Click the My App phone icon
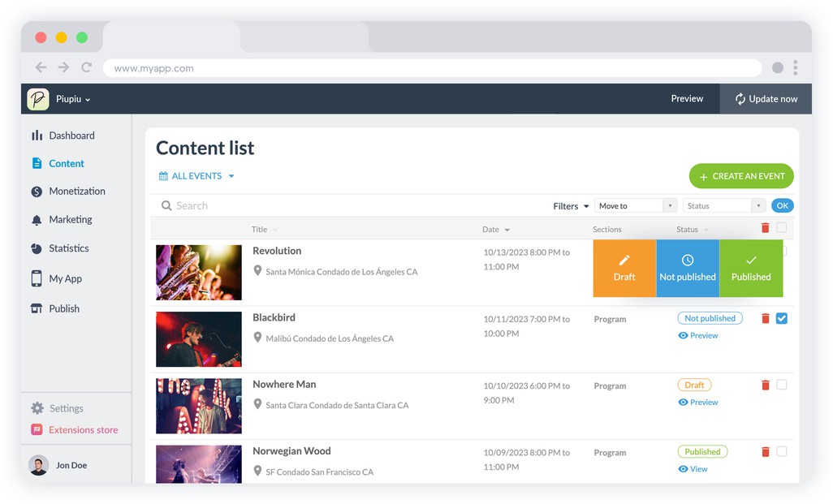Viewport: 833px width, 504px height. pos(37,278)
